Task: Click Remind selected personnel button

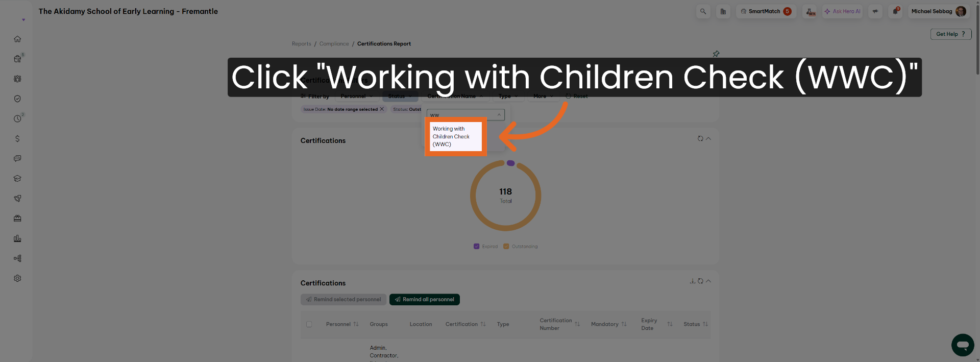Action: click(x=344, y=300)
